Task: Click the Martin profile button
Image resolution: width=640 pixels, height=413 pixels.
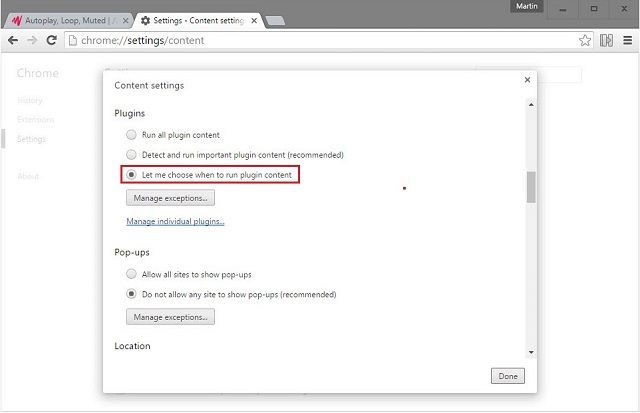Action: click(527, 6)
